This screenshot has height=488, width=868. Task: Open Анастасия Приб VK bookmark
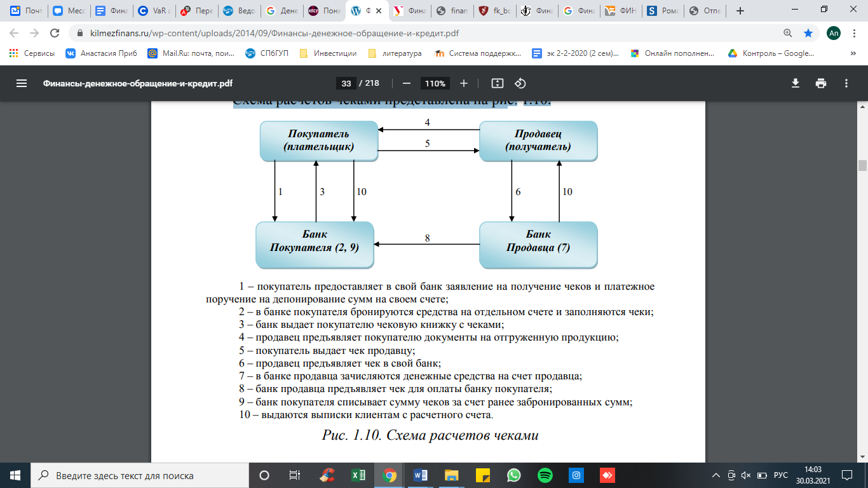102,53
